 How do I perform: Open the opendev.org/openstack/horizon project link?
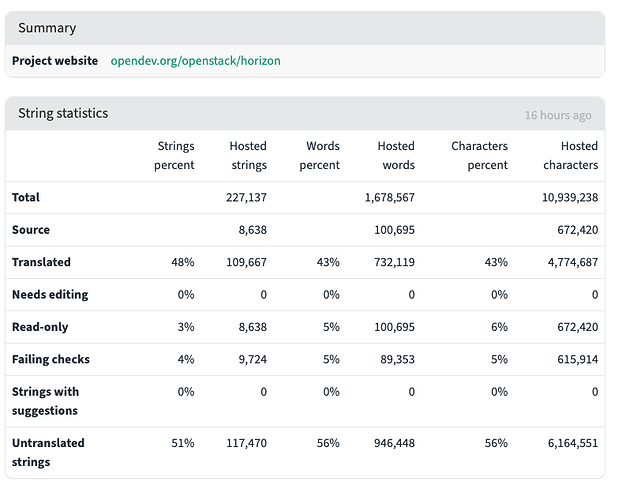[195, 61]
